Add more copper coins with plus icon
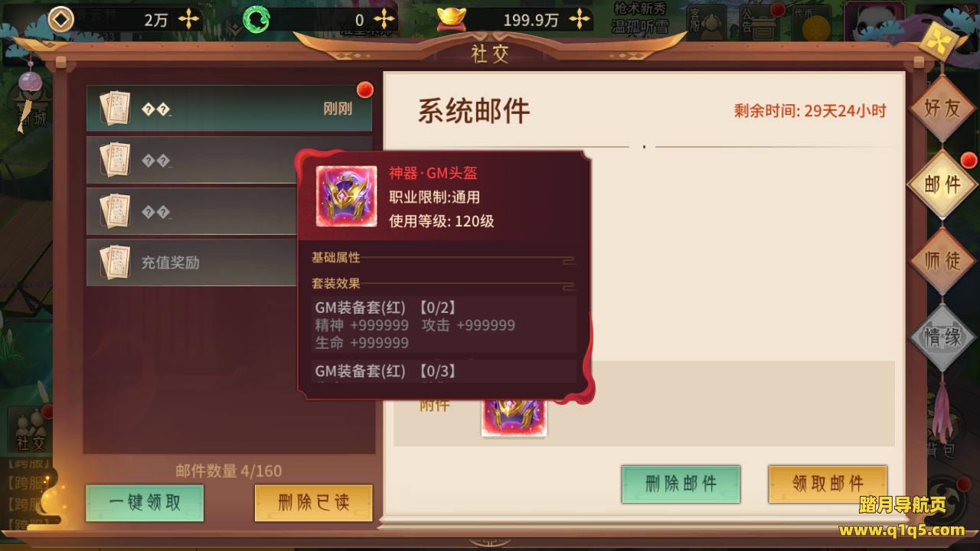The height and width of the screenshot is (551, 980). click(188, 20)
